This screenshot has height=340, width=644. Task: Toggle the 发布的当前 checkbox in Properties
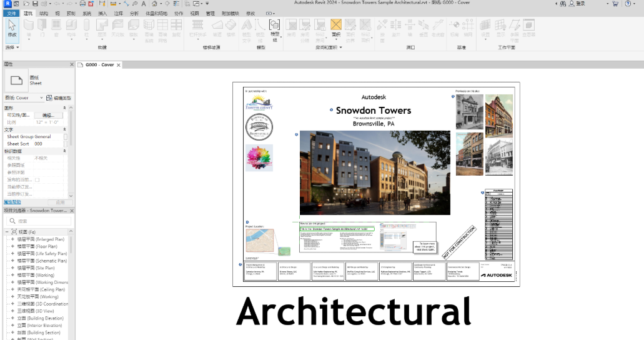tap(37, 179)
